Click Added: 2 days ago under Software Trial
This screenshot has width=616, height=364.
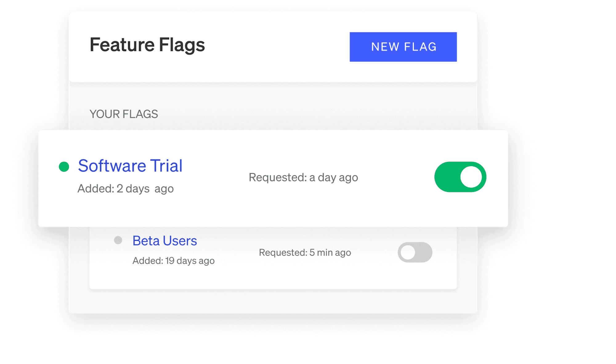126,189
